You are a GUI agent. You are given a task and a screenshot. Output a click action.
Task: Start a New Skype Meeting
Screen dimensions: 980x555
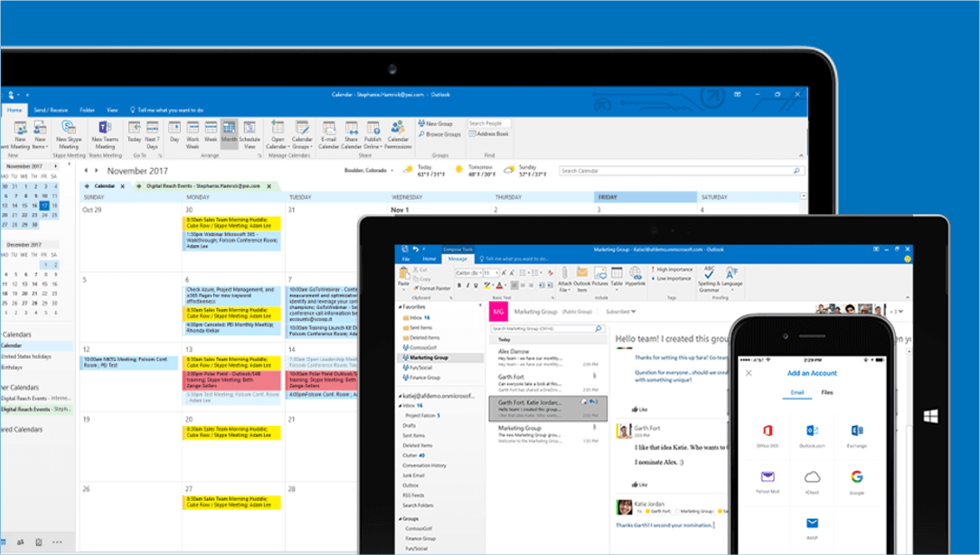pos(67,137)
